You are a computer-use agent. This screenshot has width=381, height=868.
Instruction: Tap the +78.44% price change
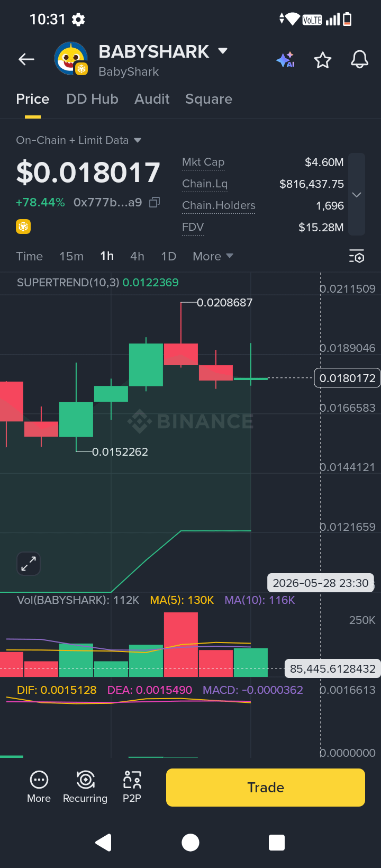40,202
